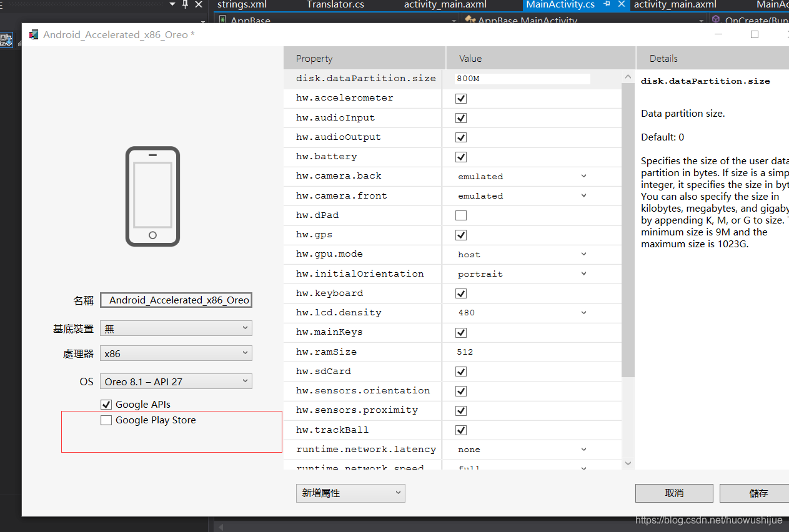Maximize the Android_Accelerated_x86_Oreo dialog
789x532 pixels.
point(755,34)
